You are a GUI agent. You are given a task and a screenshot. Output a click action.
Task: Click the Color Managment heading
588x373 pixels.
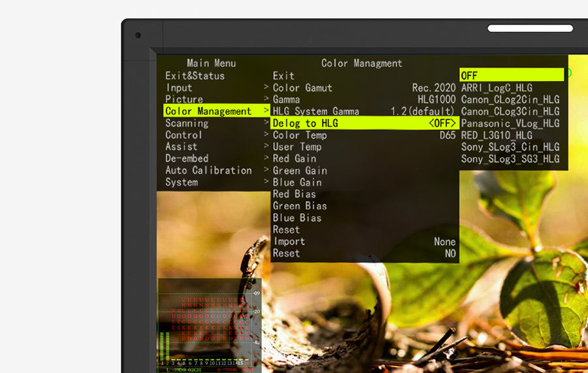pos(361,63)
